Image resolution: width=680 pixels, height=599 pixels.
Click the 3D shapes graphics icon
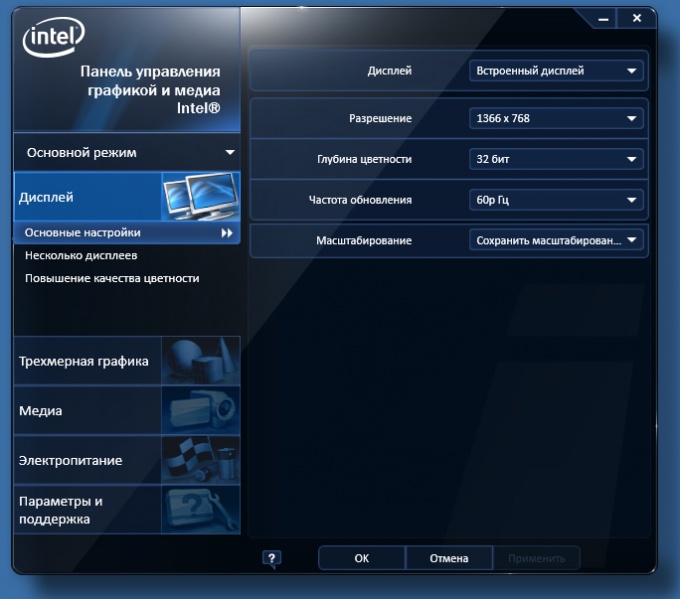(201, 361)
